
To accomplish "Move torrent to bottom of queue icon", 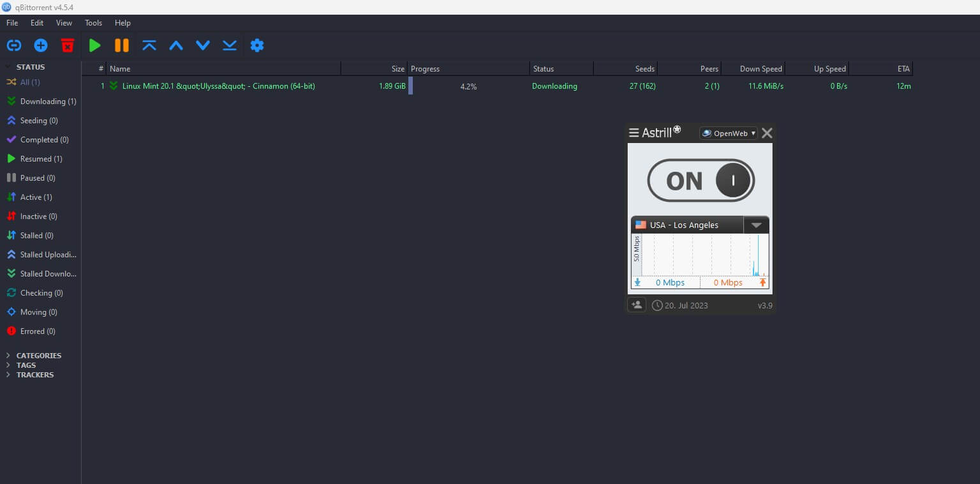I will coord(230,45).
